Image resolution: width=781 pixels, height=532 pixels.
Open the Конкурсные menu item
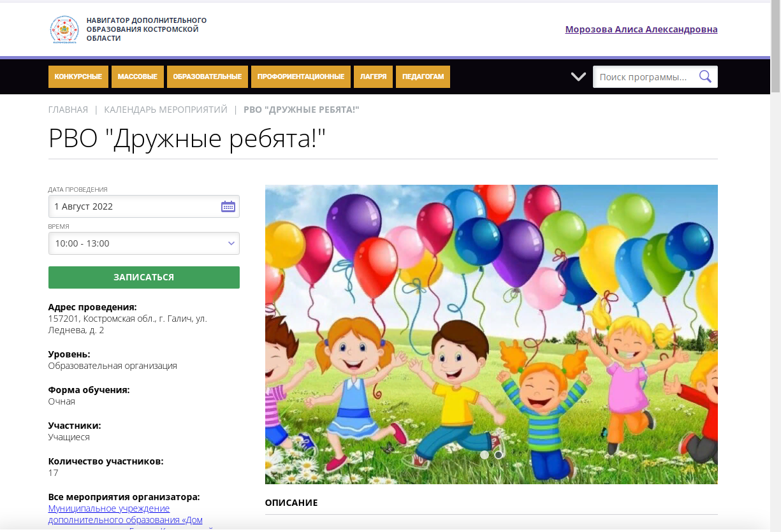tap(78, 76)
